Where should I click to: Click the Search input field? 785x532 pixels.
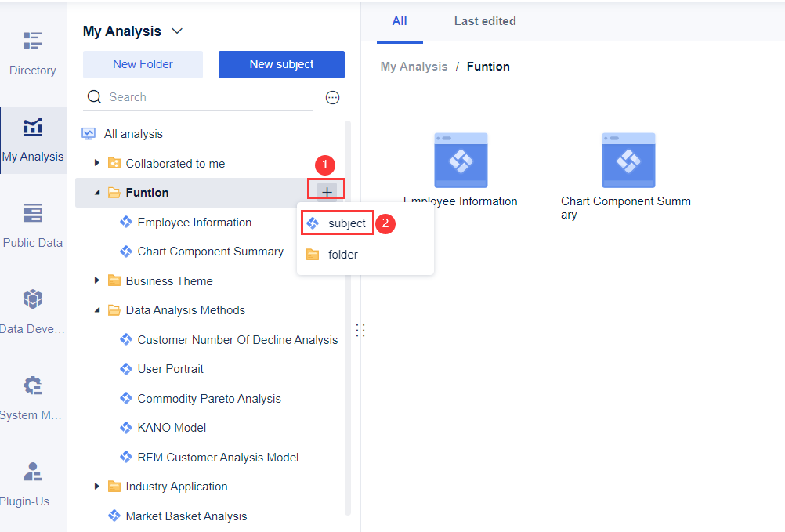[x=204, y=97]
